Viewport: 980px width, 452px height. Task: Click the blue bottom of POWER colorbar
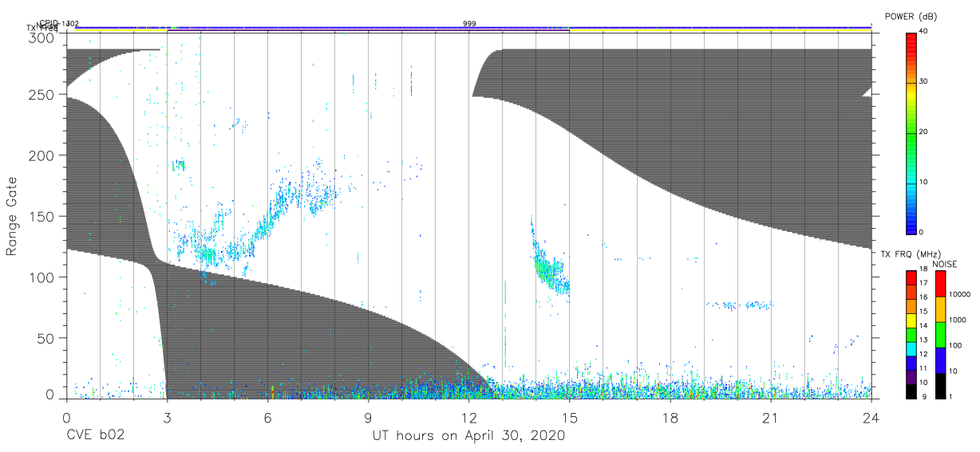[x=911, y=226]
